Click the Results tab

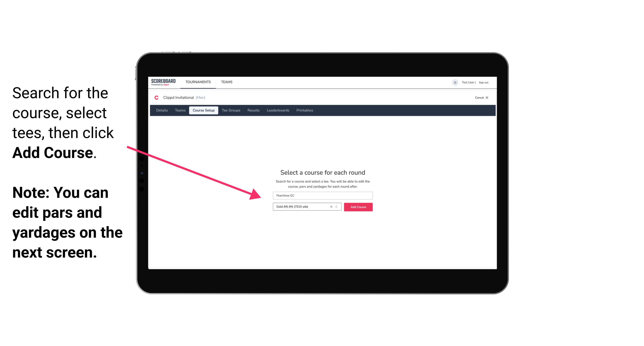(253, 110)
